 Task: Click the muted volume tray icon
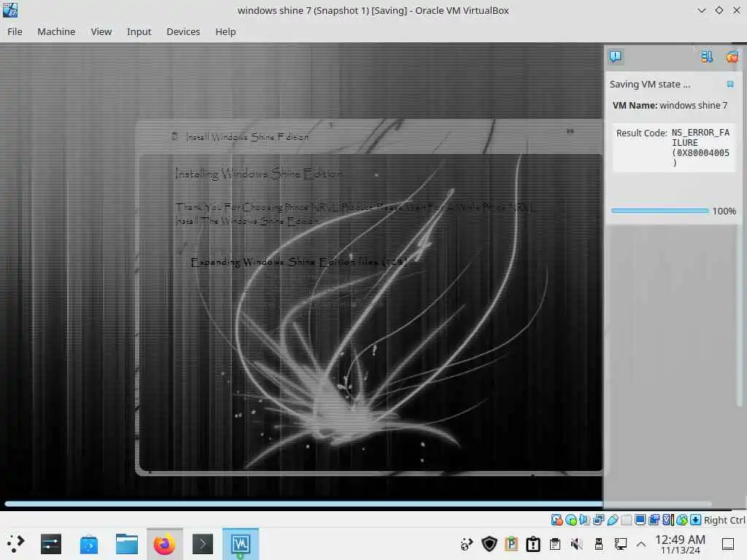(577, 543)
